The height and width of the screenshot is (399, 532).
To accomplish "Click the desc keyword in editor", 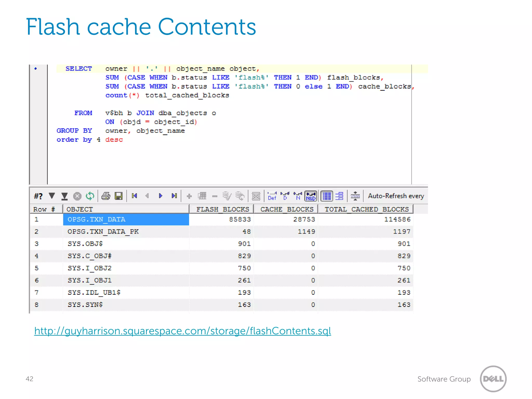I will coord(114,139).
